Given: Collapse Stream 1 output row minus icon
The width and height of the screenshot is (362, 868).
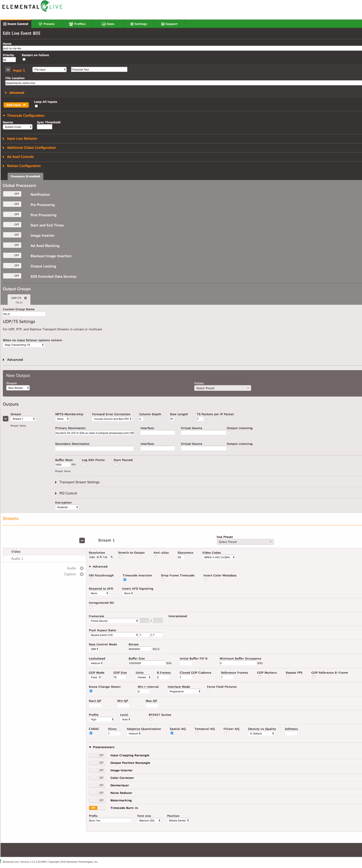Looking at the screenshot, I should [5, 419].
